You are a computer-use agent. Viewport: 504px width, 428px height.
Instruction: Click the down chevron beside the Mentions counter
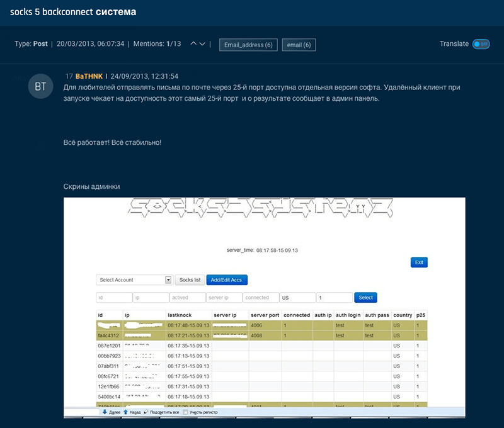pyautogui.click(x=203, y=44)
